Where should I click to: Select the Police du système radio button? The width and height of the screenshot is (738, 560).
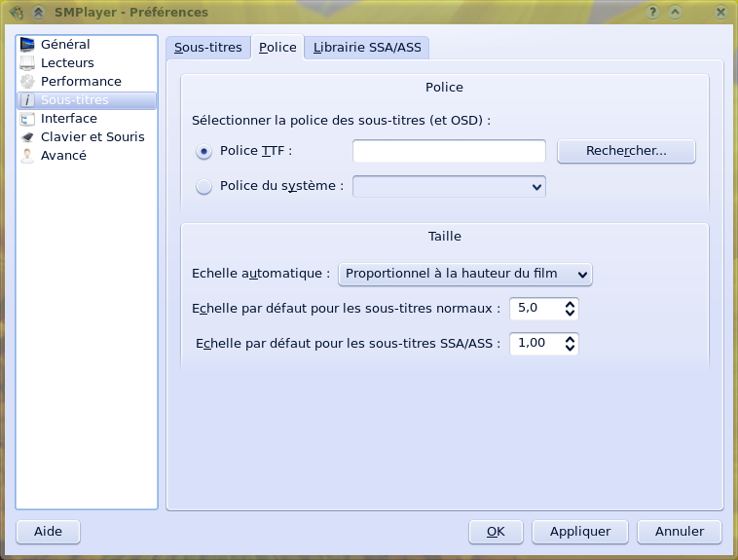point(203,187)
